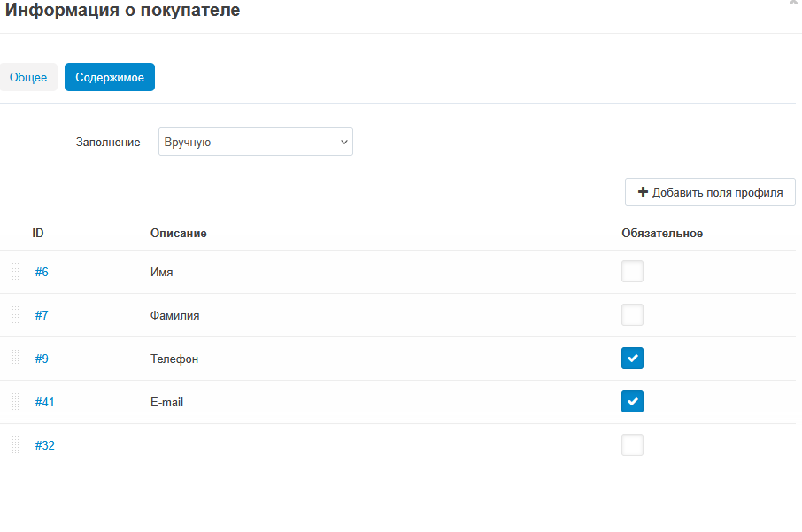Viewport: 802px width, 532px height.
Task: Click the drag handle for Телефон row
Action: click(x=16, y=359)
